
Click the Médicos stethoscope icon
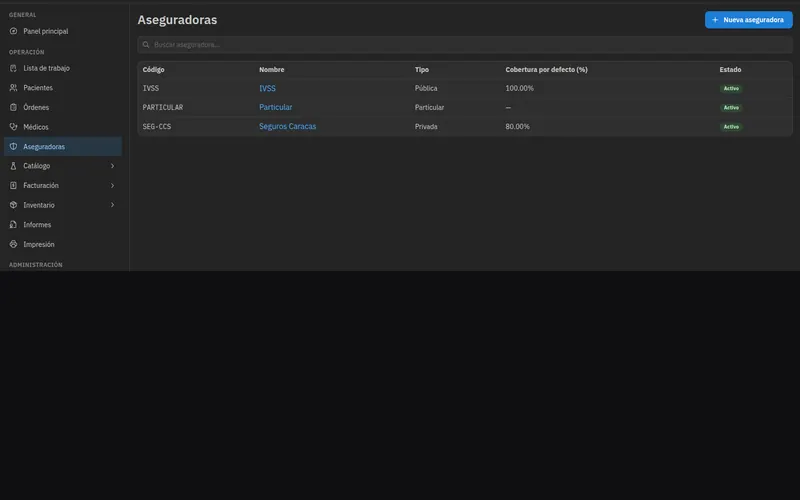click(13, 127)
